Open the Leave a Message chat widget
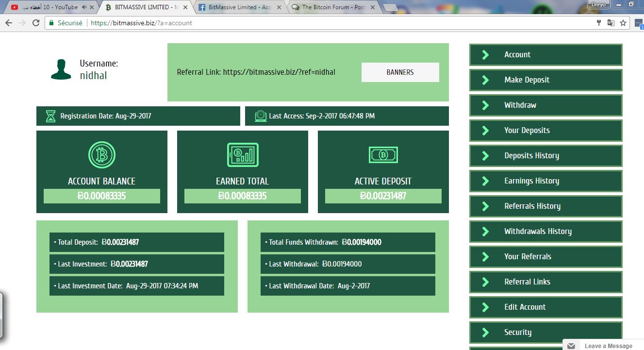The width and height of the screenshot is (644, 350). pyautogui.click(x=603, y=345)
